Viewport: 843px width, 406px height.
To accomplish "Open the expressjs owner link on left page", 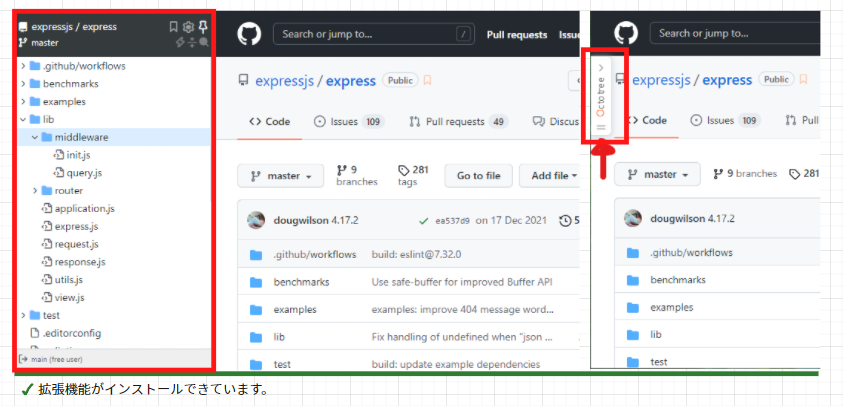I will 284,81.
